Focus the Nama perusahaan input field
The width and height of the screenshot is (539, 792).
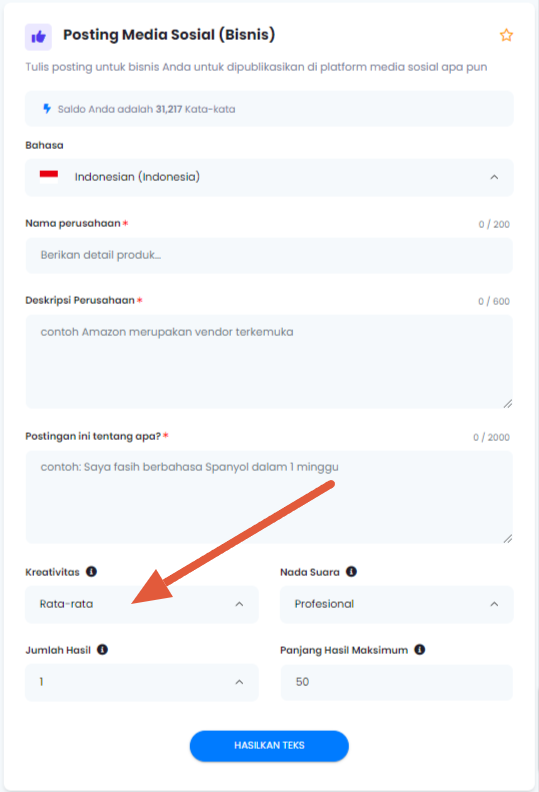[x=269, y=256]
